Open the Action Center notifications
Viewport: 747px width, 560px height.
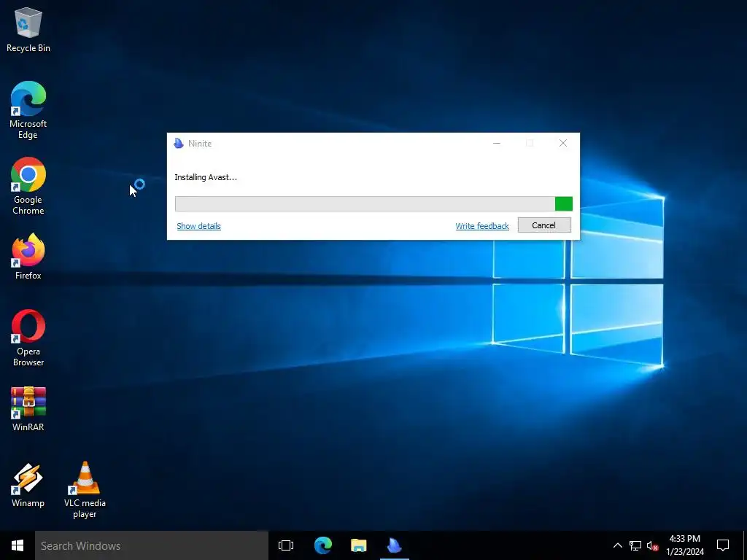tap(723, 545)
